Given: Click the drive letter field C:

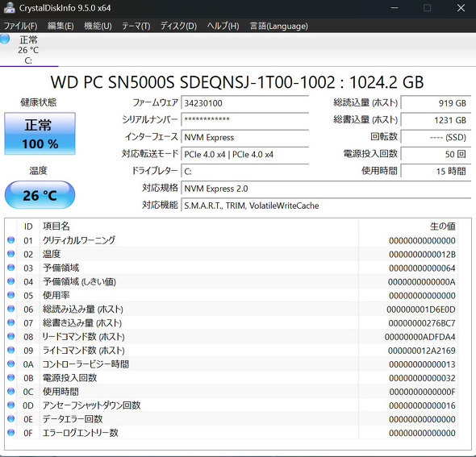Looking at the screenshot, I should click(x=244, y=172).
